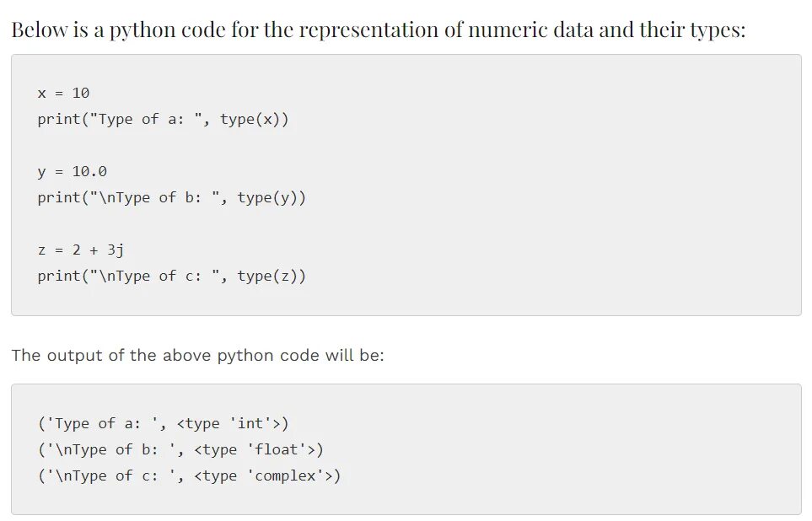Viewport: 812px width, 521px height.
Task: Click the code line y = 10.0
Action: point(72,171)
